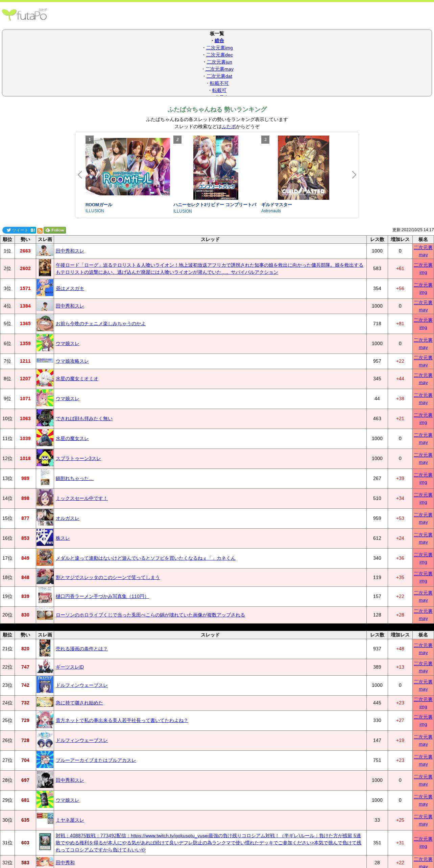
Task: Click the Astronauts maker link
Action: [271, 211]
